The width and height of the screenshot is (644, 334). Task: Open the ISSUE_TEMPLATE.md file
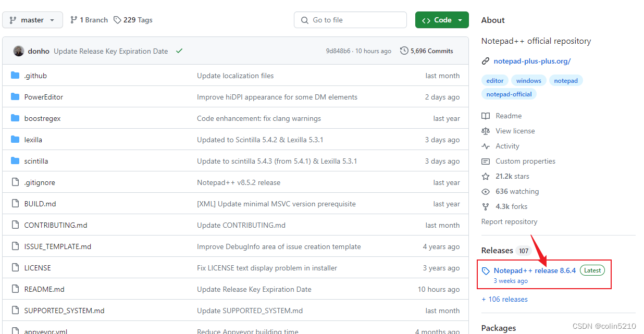[58, 246]
